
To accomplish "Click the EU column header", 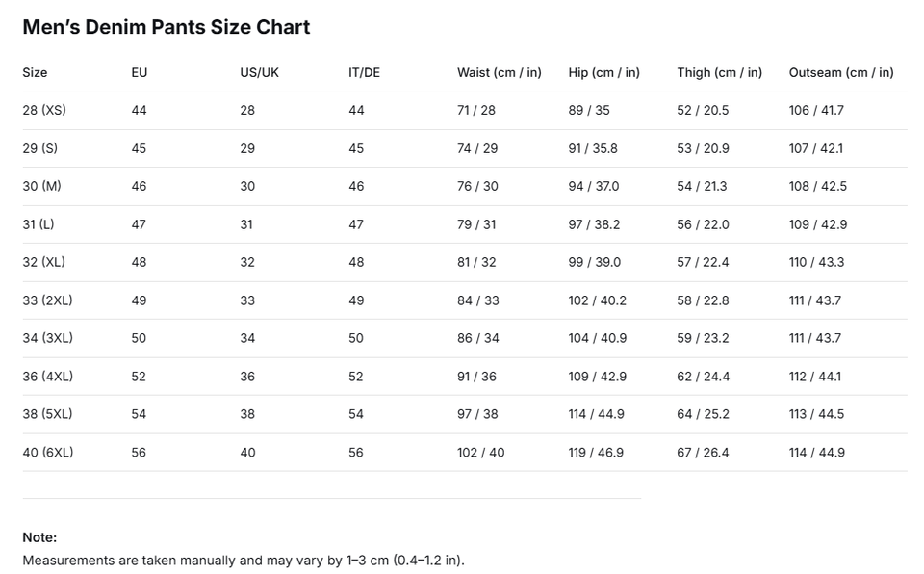I will 140,72.
